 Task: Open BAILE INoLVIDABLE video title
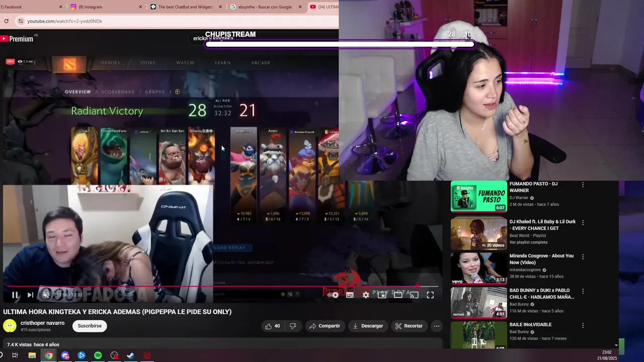coord(530,325)
